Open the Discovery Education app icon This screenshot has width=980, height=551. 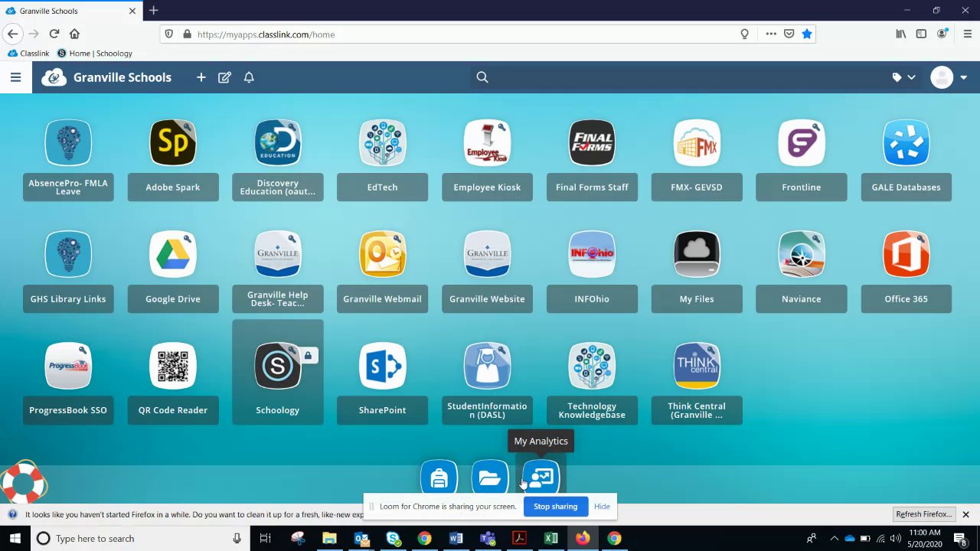tap(278, 142)
